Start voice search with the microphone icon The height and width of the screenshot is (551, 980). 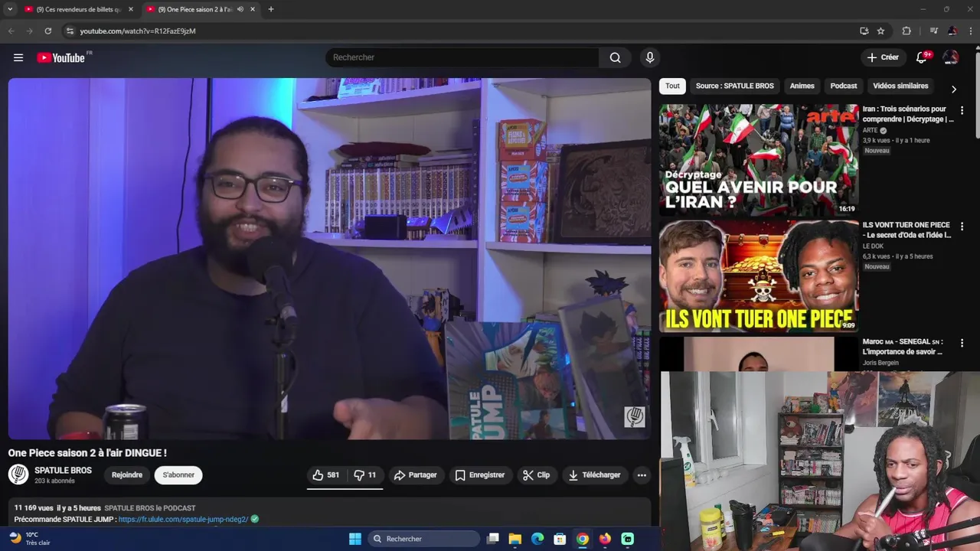[650, 57]
